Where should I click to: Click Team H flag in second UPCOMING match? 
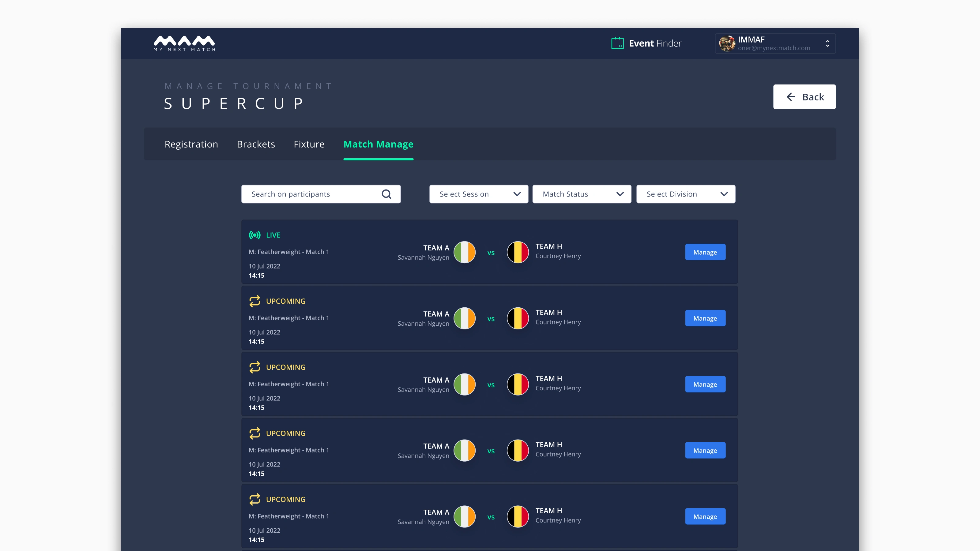tap(518, 384)
